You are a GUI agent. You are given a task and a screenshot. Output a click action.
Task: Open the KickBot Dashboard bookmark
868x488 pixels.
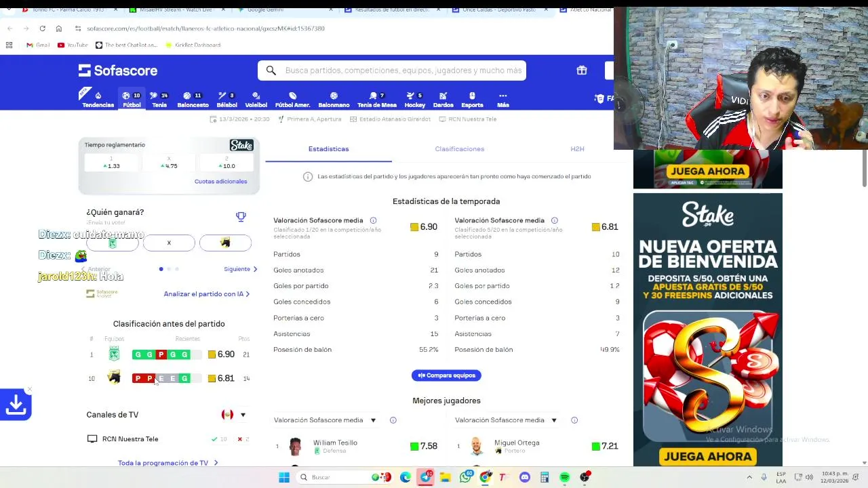192,45
